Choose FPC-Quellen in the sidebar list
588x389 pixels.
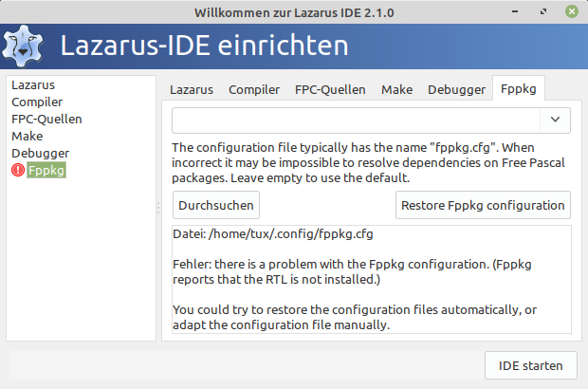[46, 119]
